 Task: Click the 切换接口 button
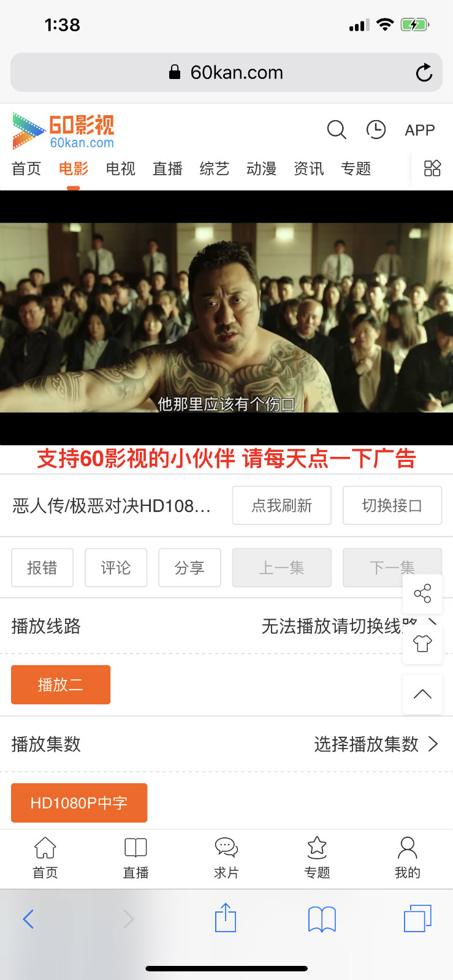(x=392, y=505)
